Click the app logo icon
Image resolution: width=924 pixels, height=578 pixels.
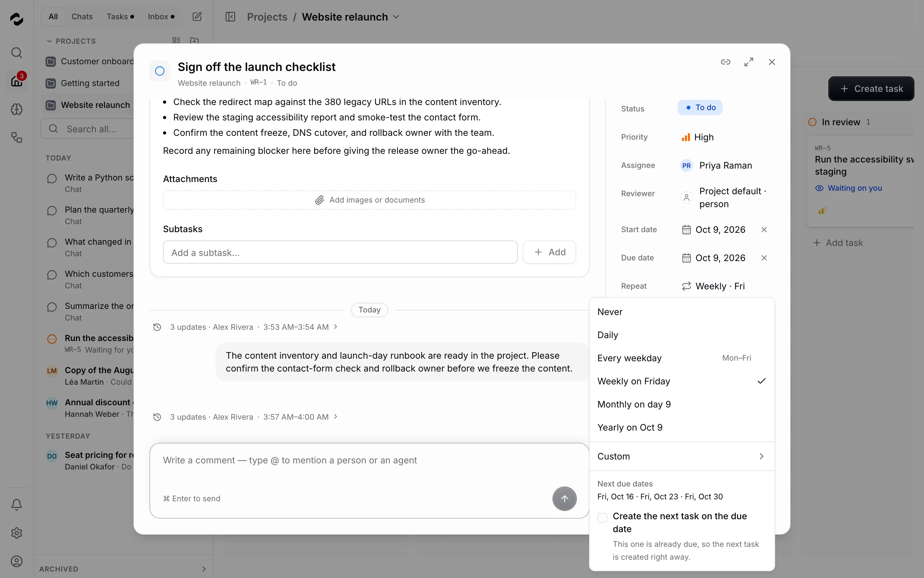pyautogui.click(x=16, y=19)
